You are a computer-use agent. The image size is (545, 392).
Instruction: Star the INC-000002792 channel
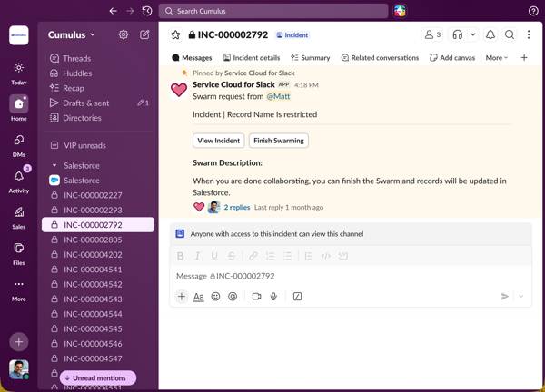click(175, 34)
